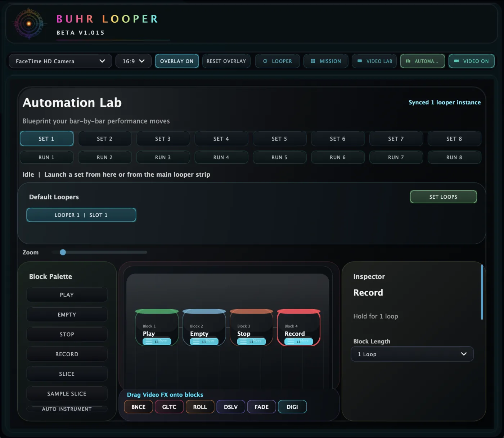Switch to SET 3
Screen dimensions: 504x438
163,139
